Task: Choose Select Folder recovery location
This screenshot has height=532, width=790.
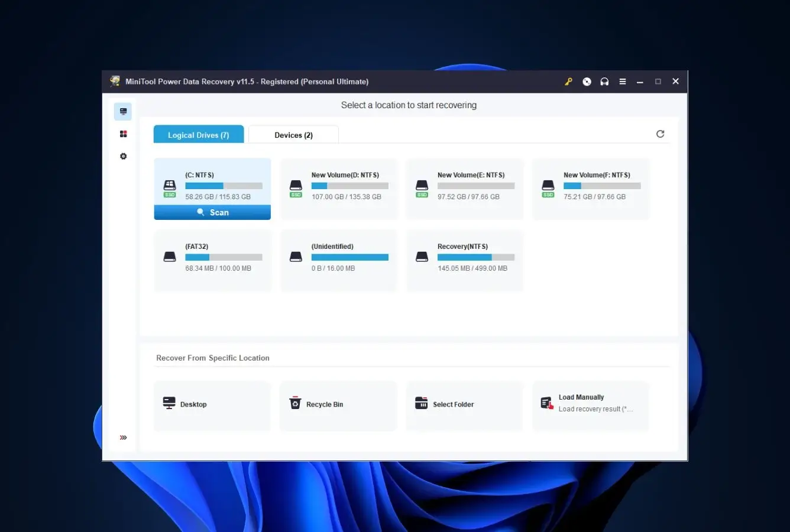Action: point(464,406)
